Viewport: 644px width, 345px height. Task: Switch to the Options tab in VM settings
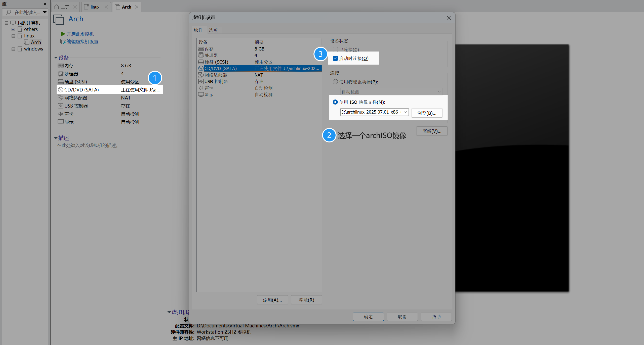click(213, 30)
